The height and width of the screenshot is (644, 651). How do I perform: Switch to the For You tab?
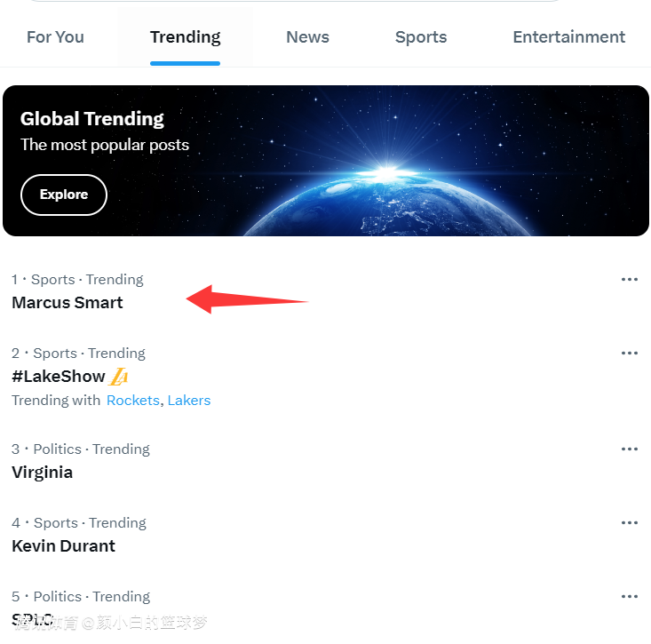coord(55,37)
